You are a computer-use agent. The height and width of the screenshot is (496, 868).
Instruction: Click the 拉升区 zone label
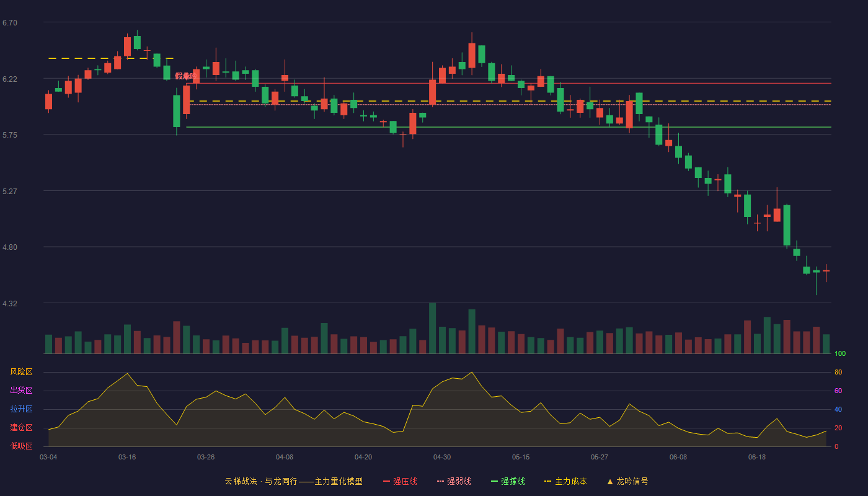tap(21, 409)
